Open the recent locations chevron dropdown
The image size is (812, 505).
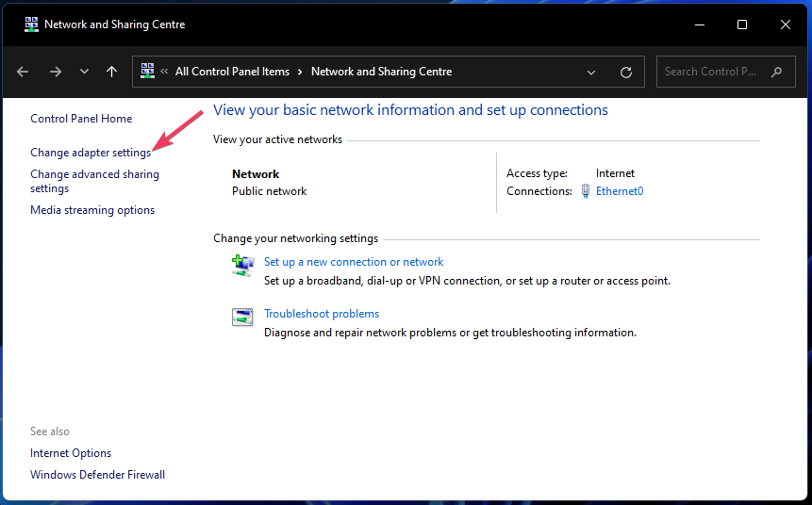pos(84,72)
